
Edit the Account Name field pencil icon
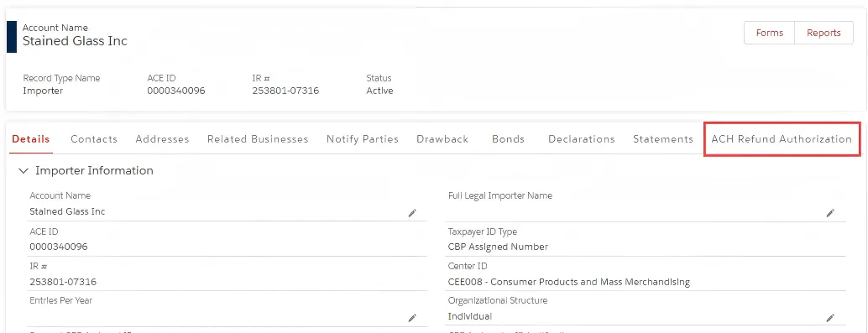point(412,213)
